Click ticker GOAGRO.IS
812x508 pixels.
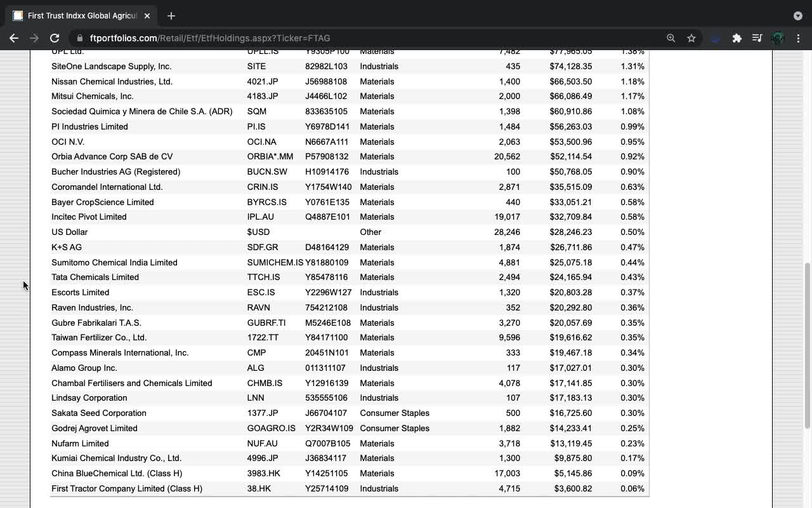tap(272, 428)
